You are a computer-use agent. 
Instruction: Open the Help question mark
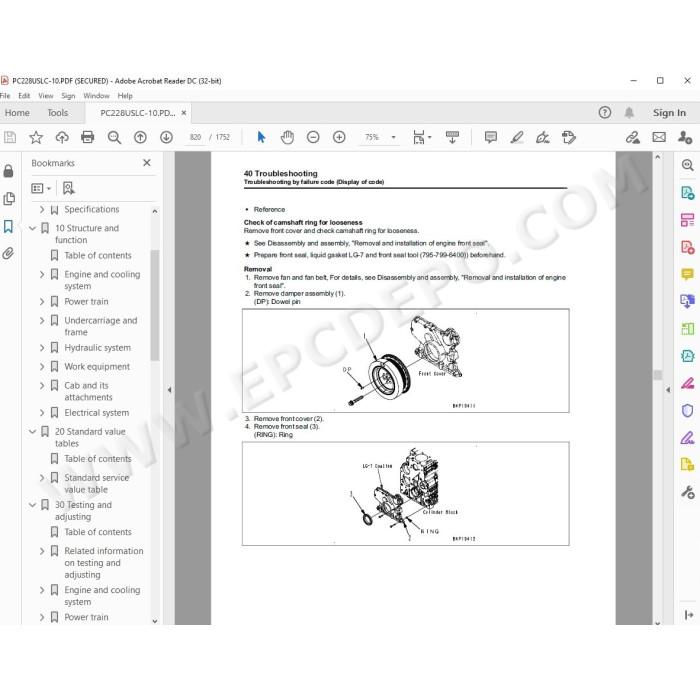[604, 112]
